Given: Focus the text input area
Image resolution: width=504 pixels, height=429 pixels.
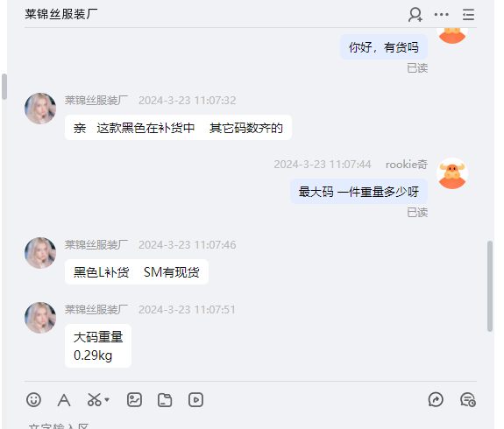Looking at the screenshot, I should [x=251, y=425].
